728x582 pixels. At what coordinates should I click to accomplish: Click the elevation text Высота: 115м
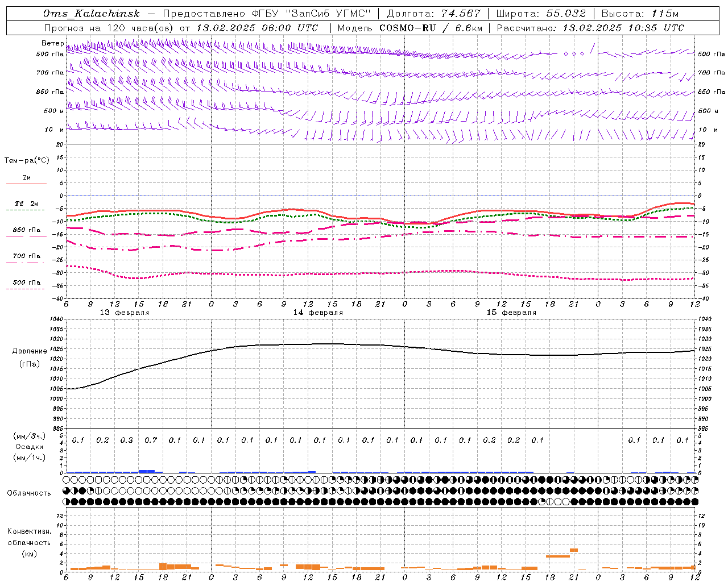coord(640,14)
